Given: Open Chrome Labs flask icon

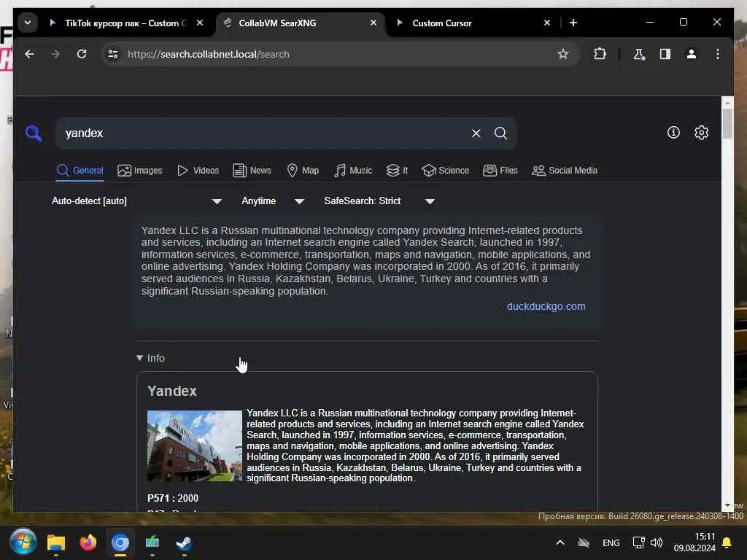Looking at the screenshot, I should (639, 54).
